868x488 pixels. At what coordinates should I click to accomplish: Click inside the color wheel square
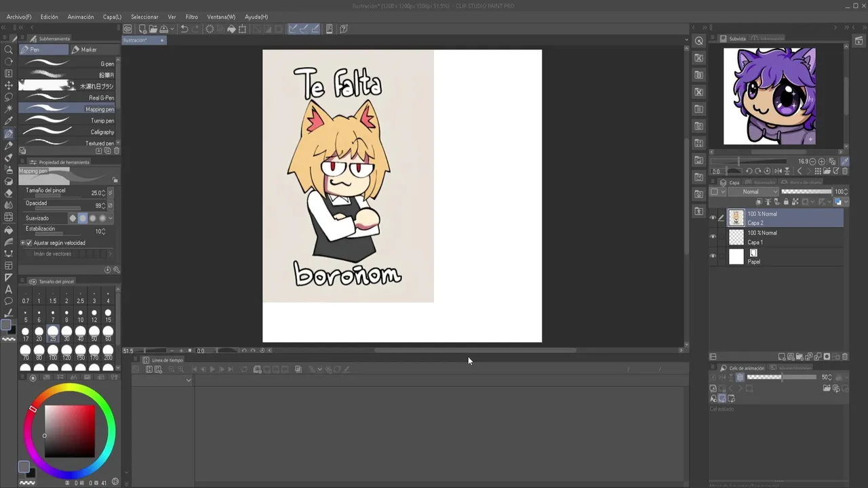point(70,431)
